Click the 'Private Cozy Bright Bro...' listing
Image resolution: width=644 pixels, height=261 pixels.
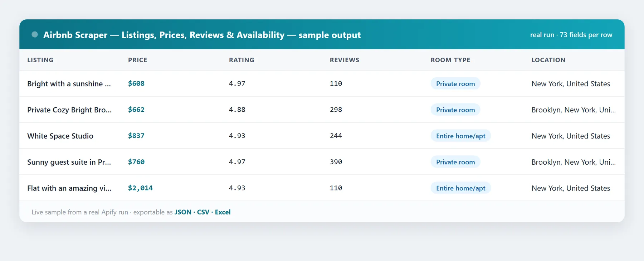click(x=69, y=110)
